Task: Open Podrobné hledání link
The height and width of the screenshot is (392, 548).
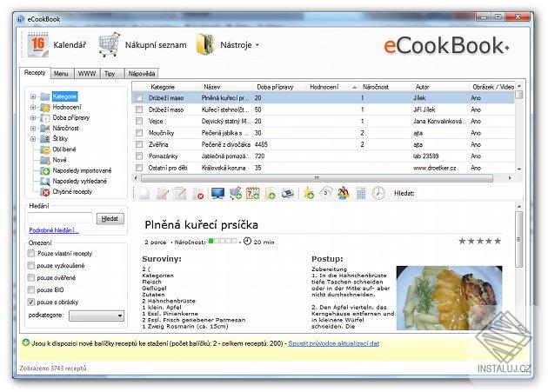Action: (54, 230)
